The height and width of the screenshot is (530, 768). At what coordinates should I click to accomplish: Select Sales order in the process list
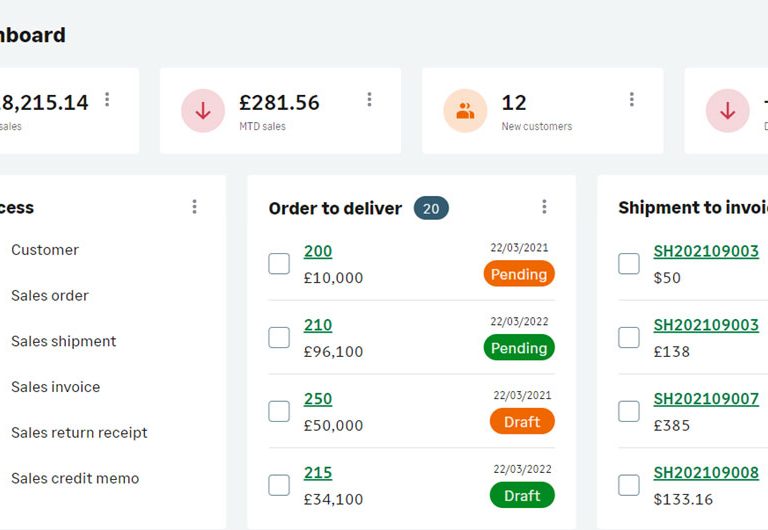pyautogui.click(x=50, y=296)
